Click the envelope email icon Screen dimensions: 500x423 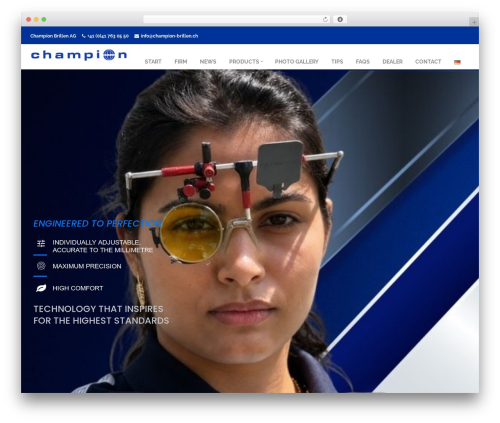point(136,36)
